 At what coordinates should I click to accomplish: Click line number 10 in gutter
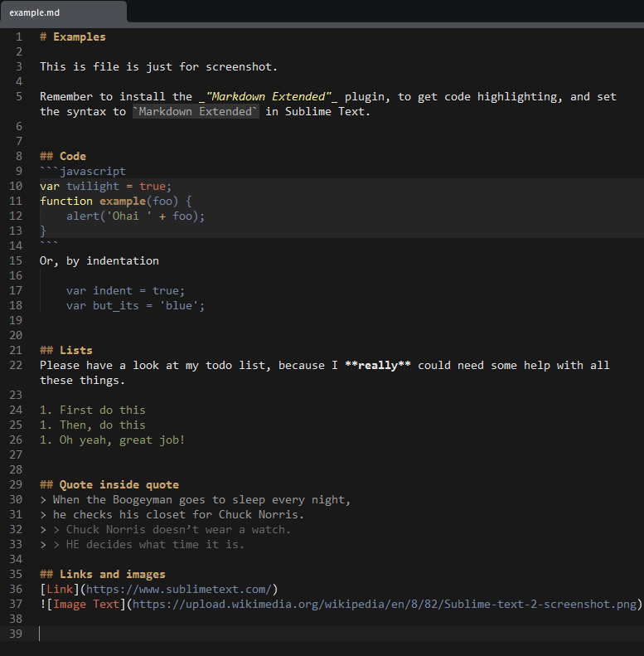pyautogui.click(x=16, y=186)
